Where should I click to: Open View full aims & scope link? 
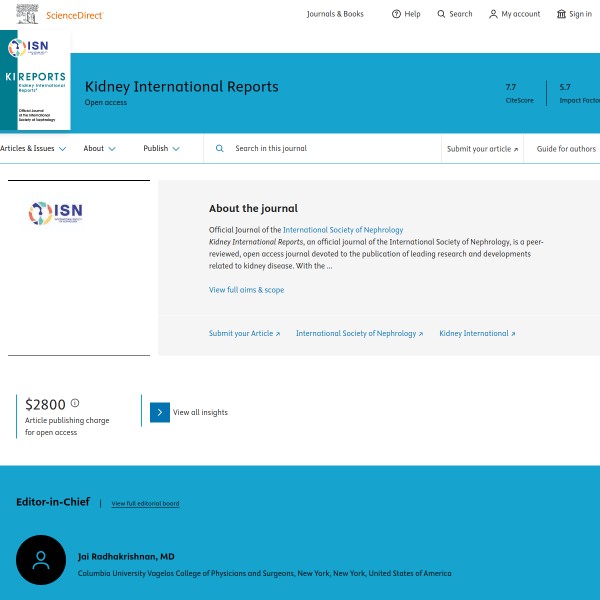point(246,290)
